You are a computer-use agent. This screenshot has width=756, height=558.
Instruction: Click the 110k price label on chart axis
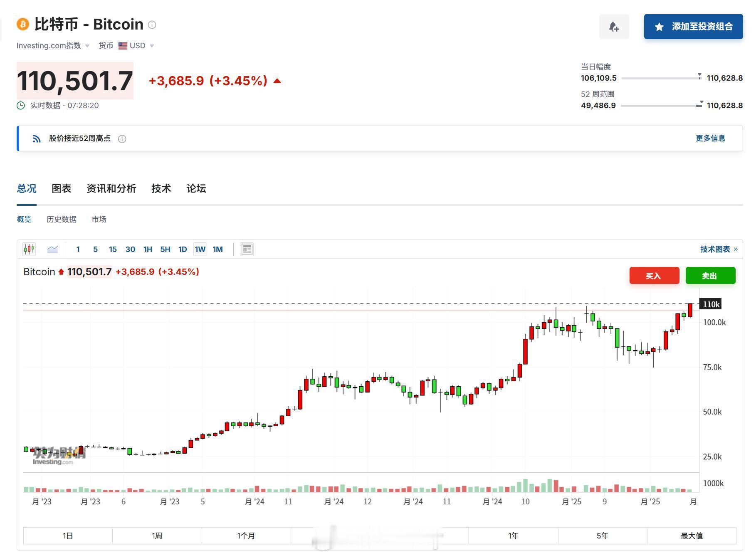coord(711,304)
